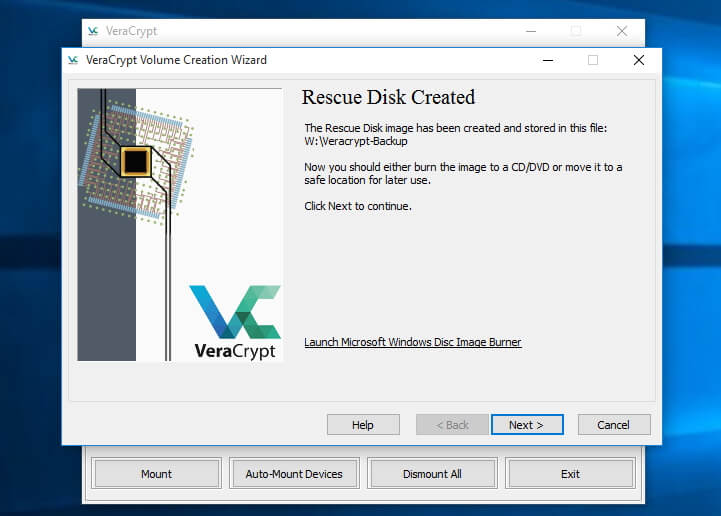
Task: Launch Microsoft Windows Disc Image Burner link
Action: [412, 342]
